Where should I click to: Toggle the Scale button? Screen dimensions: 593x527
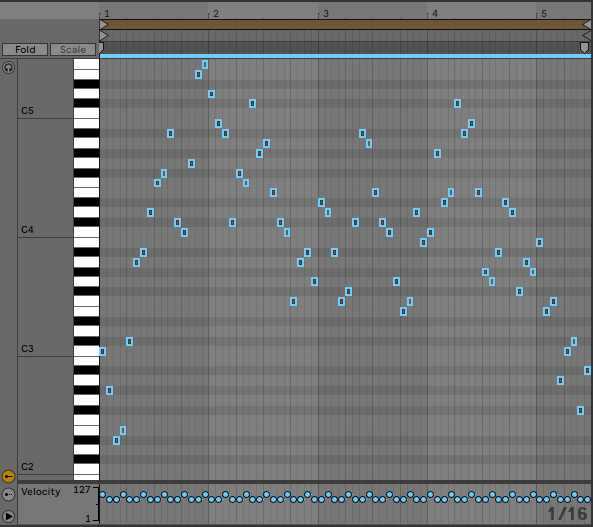click(73, 50)
